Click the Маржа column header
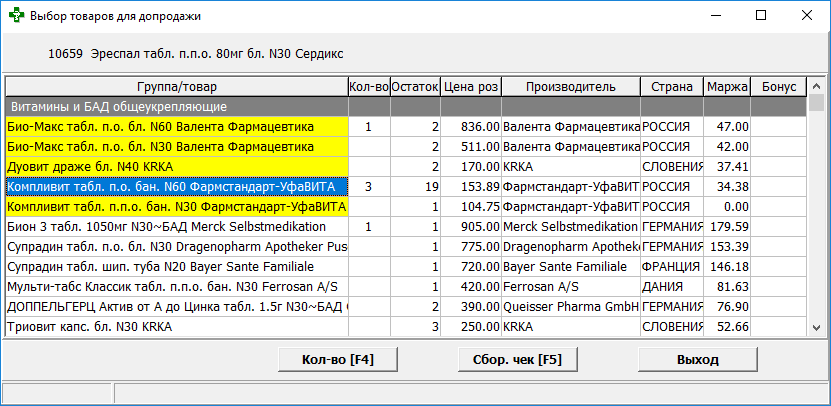831x406 pixels. coord(727,87)
